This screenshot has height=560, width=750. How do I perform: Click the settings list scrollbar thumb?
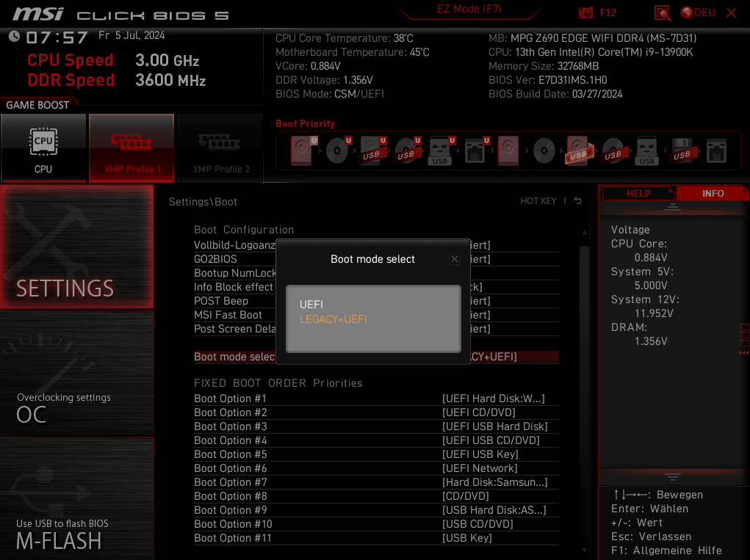pyautogui.click(x=584, y=368)
